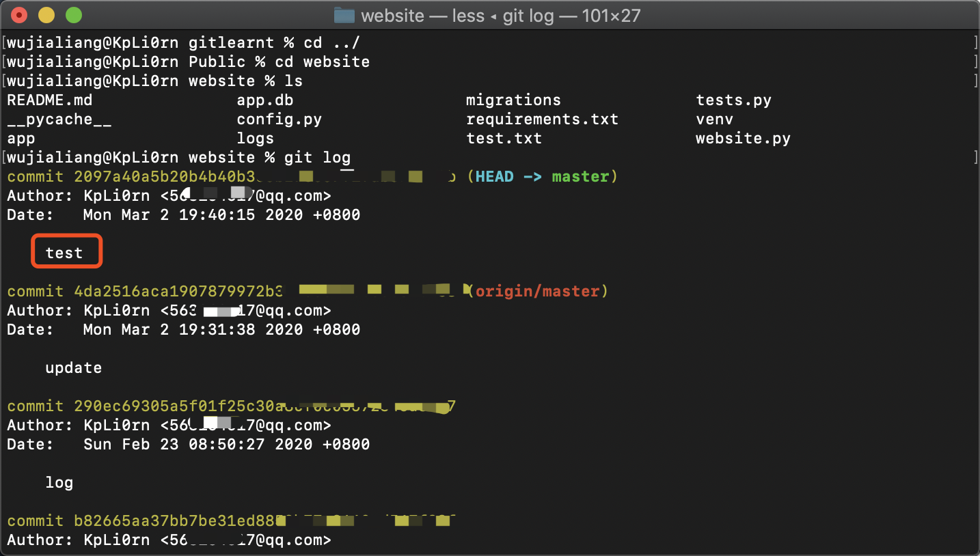Click the "update" commit message
The height and width of the screenshot is (556, 980).
73,368
